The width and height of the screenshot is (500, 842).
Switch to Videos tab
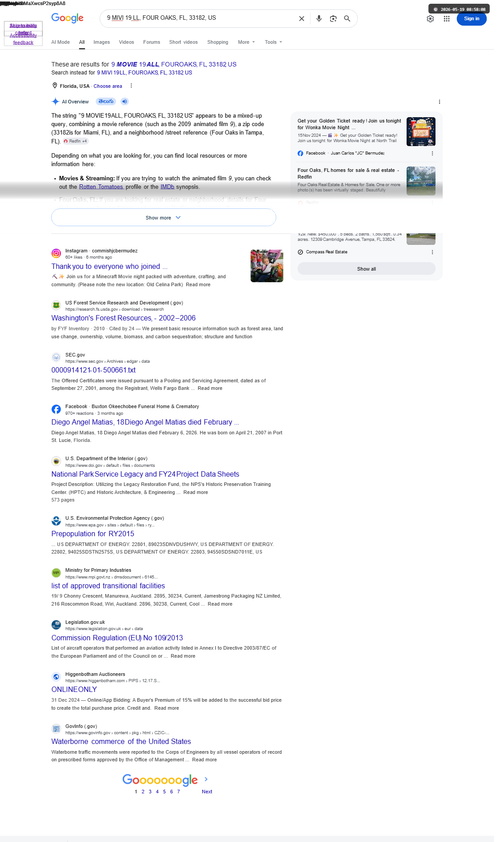126,42
